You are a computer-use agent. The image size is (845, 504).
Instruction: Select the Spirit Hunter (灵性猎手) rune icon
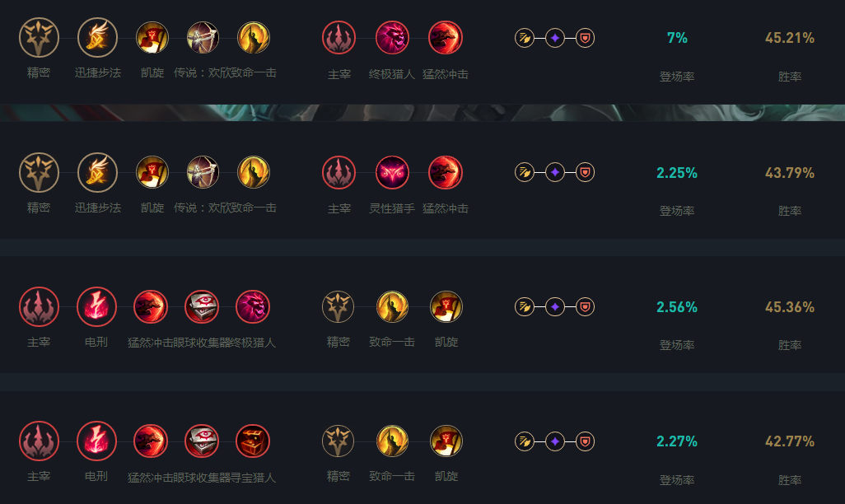pos(392,171)
